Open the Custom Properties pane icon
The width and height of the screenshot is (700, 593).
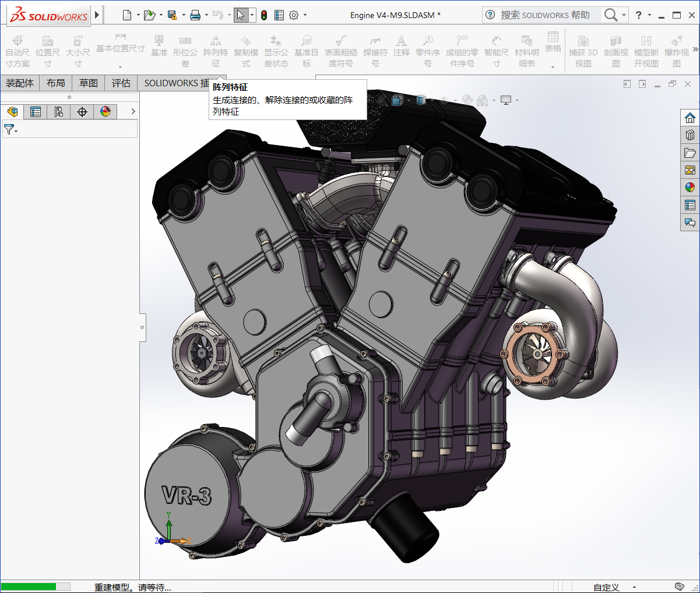click(x=690, y=205)
